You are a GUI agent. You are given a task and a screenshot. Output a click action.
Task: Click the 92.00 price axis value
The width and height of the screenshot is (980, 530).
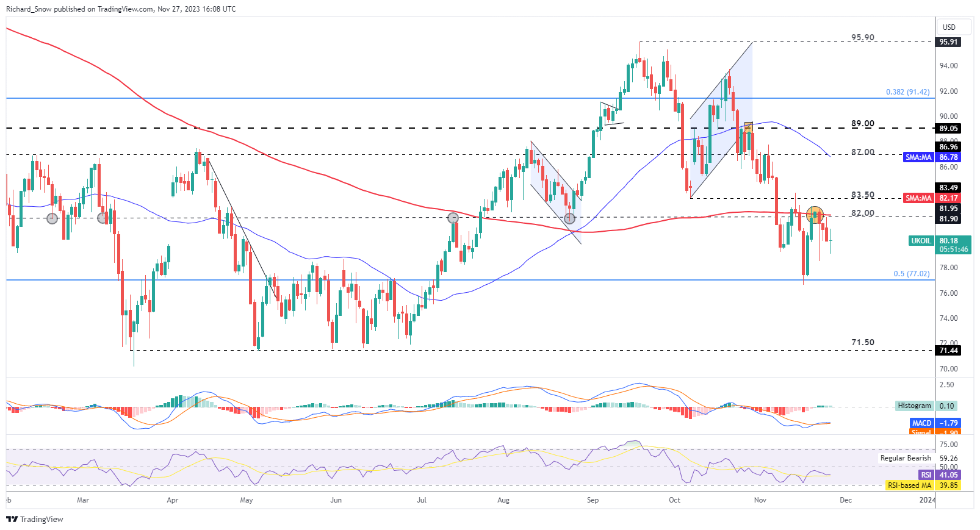point(949,91)
